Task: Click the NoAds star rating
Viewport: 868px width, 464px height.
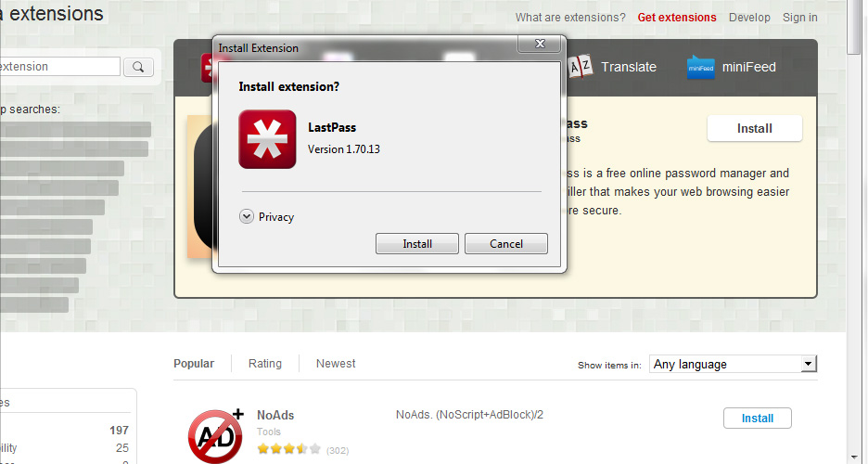Action: [x=289, y=448]
